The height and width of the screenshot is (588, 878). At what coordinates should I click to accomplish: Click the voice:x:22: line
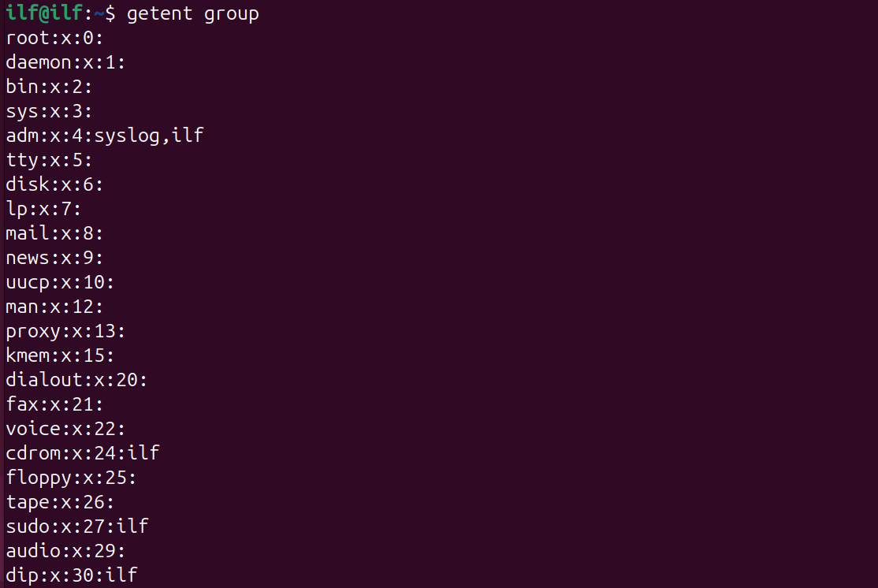pos(65,429)
